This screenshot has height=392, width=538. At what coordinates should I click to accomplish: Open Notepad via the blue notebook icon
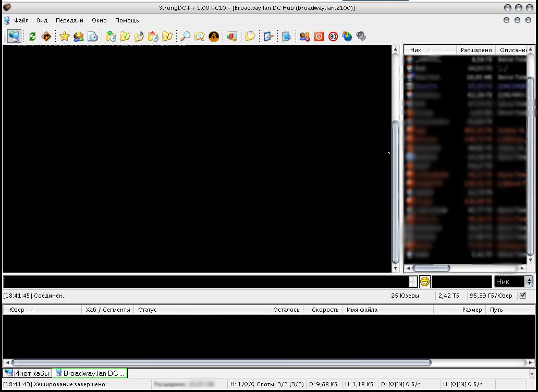(x=287, y=36)
